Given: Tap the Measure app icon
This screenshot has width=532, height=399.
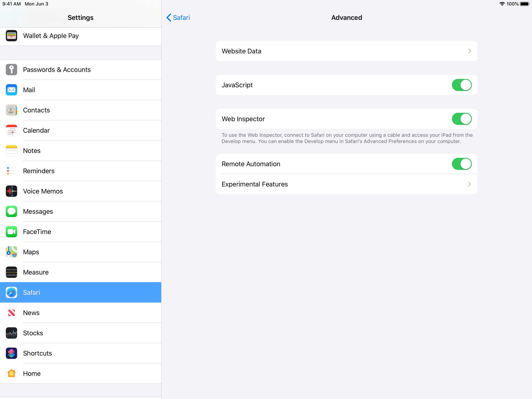Looking at the screenshot, I should pyautogui.click(x=11, y=272).
